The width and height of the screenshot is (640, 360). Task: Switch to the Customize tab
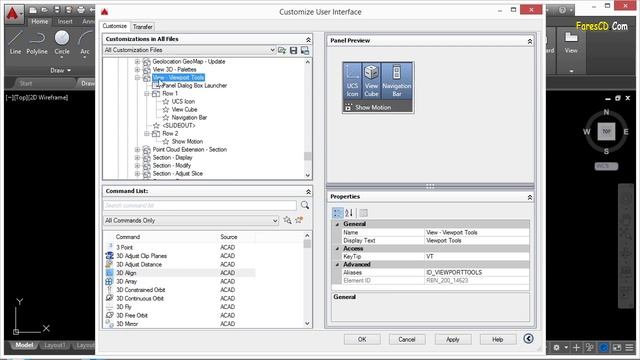(x=114, y=26)
